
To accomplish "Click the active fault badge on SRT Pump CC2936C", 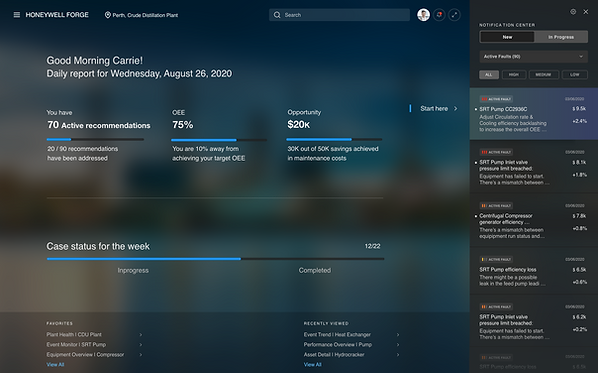I will pyautogui.click(x=496, y=99).
